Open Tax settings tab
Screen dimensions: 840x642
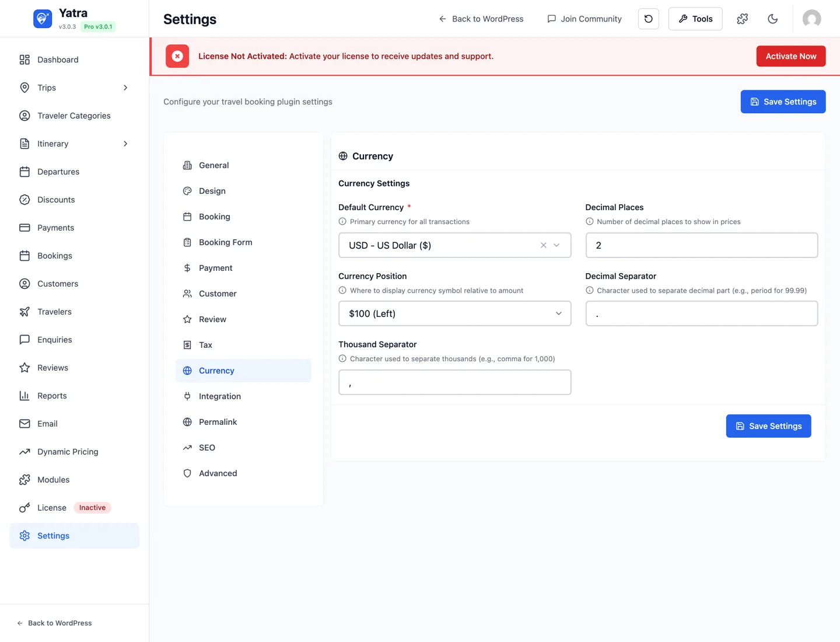click(243, 345)
